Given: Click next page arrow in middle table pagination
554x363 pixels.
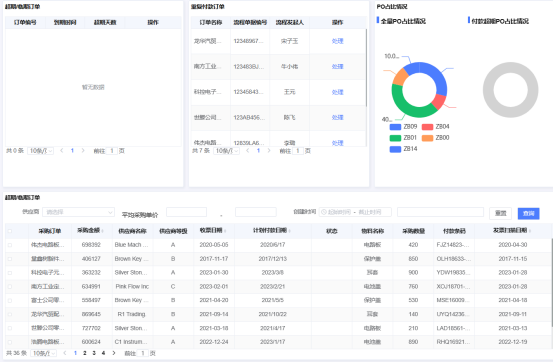Looking at the screenshot, I should pos(269,151).
